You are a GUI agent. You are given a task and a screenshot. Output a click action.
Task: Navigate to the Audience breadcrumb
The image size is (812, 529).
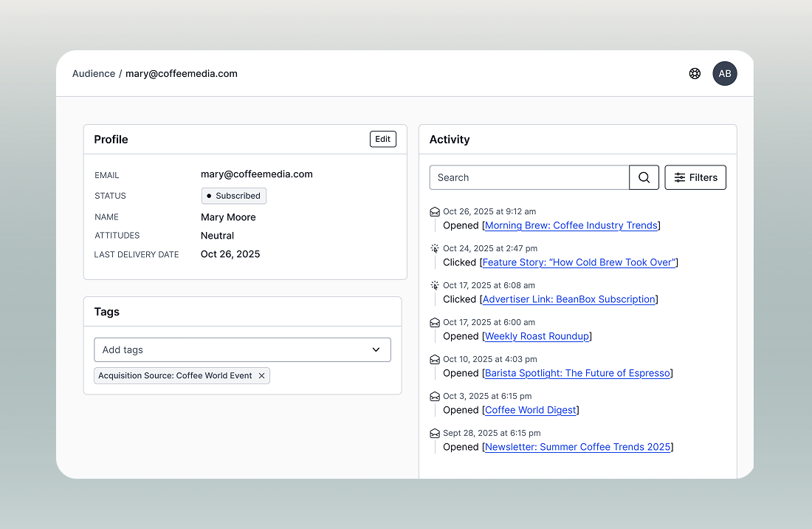93,73
